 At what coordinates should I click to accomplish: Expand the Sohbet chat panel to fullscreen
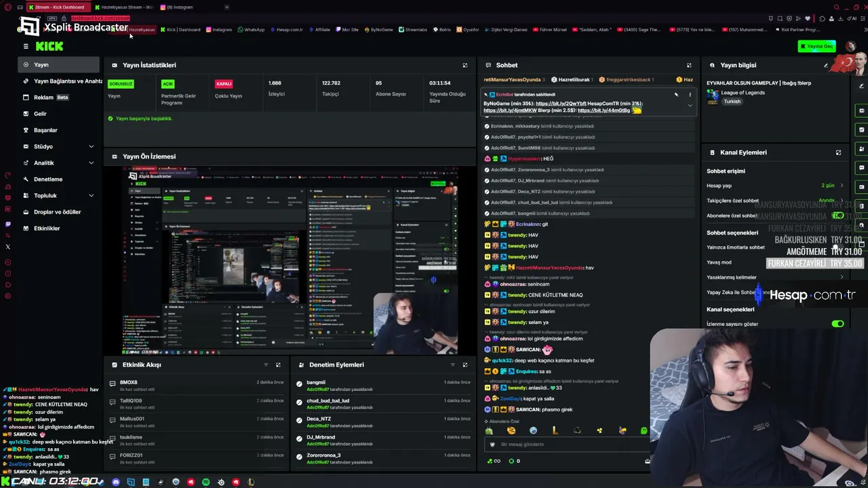[689, 65]
